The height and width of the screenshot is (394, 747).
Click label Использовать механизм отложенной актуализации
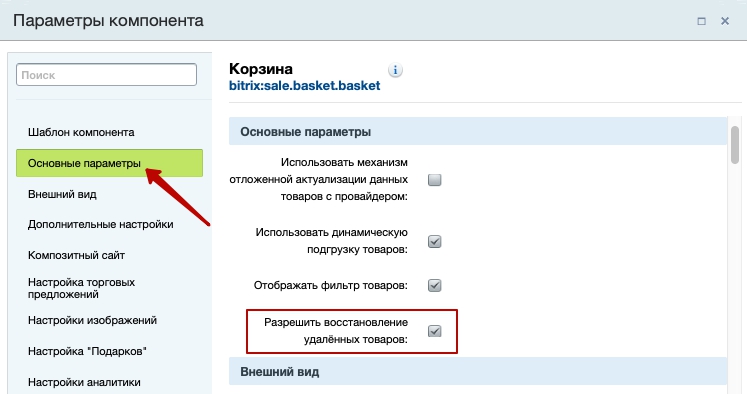(319, 180)
